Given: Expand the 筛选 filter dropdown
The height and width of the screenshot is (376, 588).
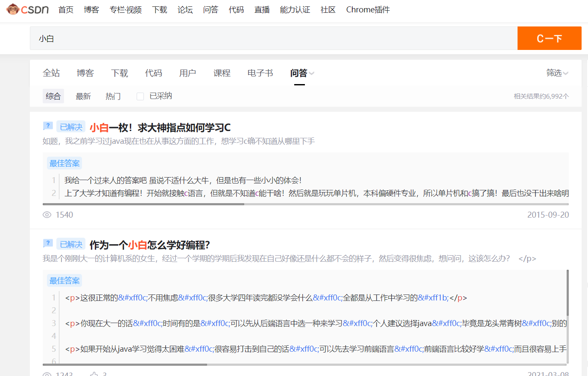Looking at the screenshot, I should (x=557, y=73).
